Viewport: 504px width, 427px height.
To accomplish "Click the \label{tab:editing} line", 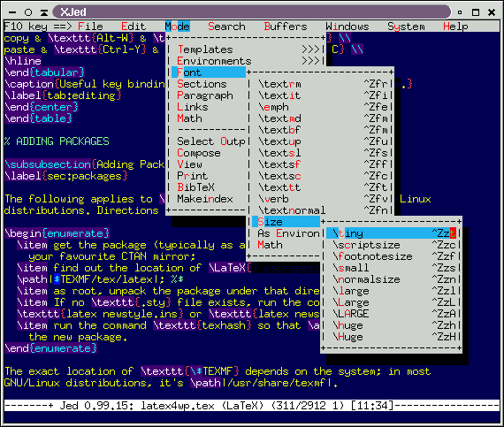I will (x=63, y=95).
